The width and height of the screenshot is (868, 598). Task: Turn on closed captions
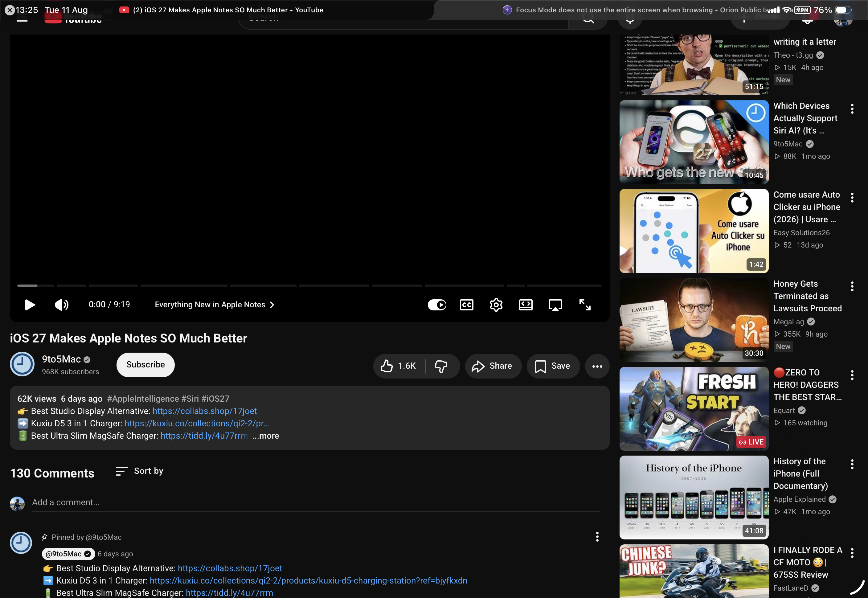pyautogui.click(x=466, y=305)
